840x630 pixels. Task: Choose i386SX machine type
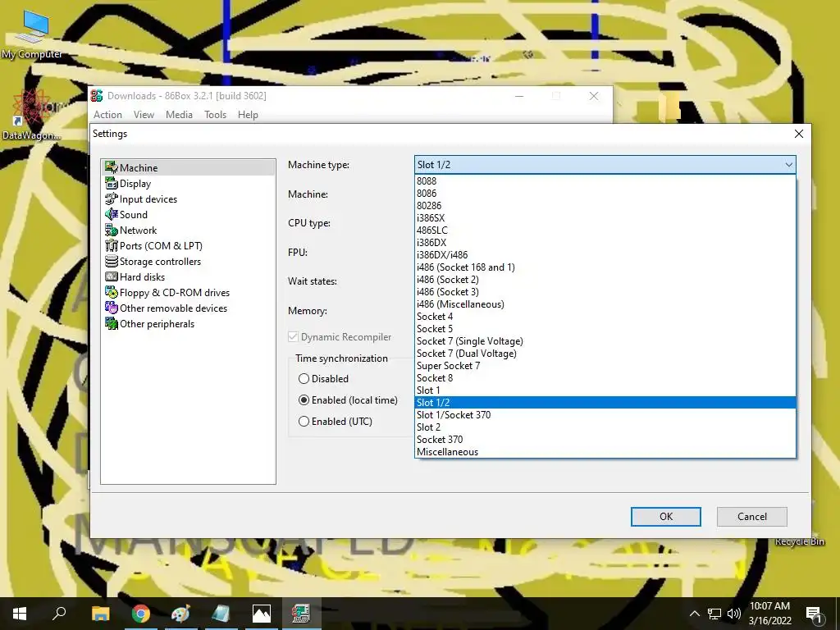(x=605, y=218)
